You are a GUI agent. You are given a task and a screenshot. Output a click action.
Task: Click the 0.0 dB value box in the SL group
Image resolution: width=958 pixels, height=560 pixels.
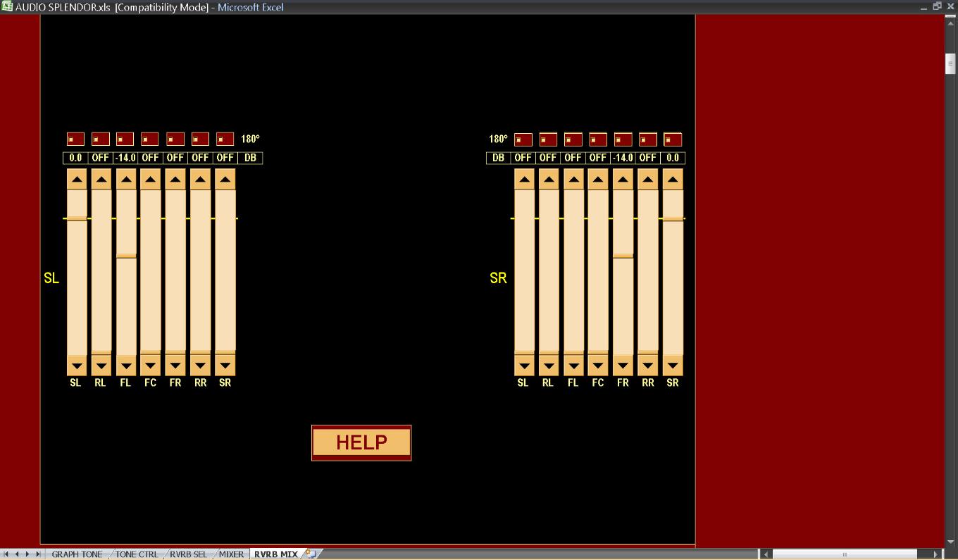pyautogui.click(x=75, y=158)
